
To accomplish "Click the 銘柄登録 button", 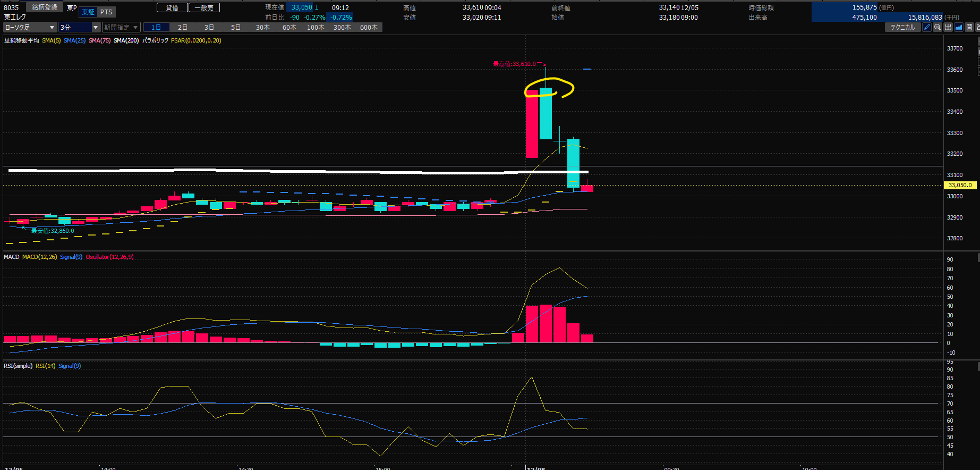I will click(x=45, y=7).
